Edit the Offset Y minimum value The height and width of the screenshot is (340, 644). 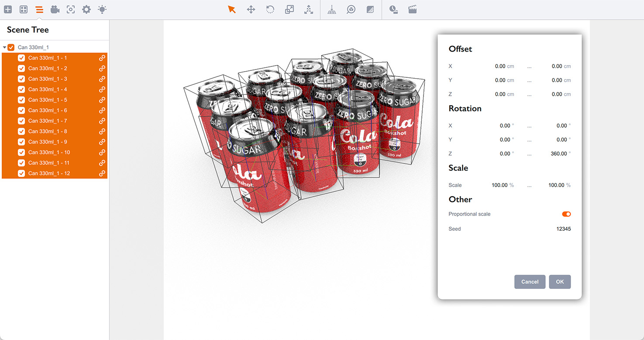500,80
